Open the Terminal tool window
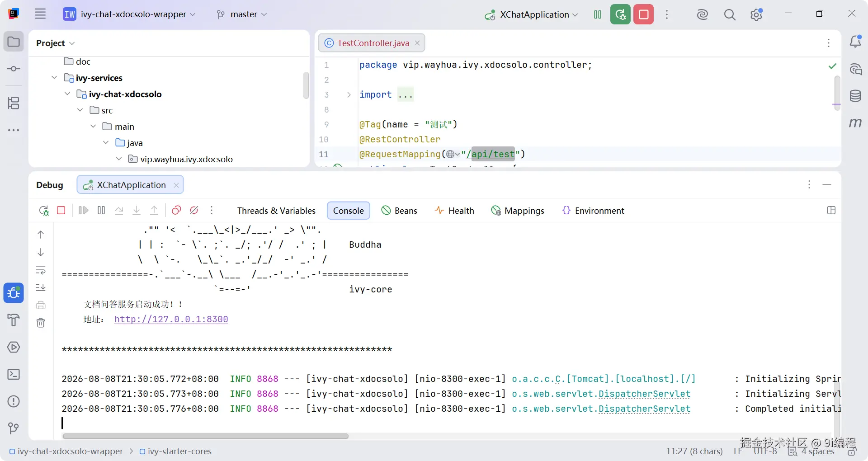This screenshot has width=868, height=461. click(14, 374)
